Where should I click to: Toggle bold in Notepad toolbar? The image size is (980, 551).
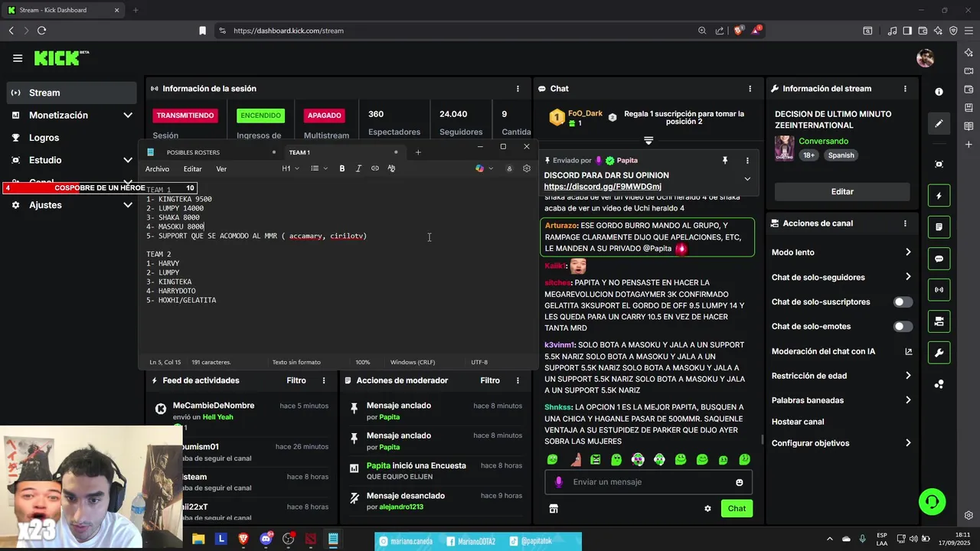coord(341,168)
